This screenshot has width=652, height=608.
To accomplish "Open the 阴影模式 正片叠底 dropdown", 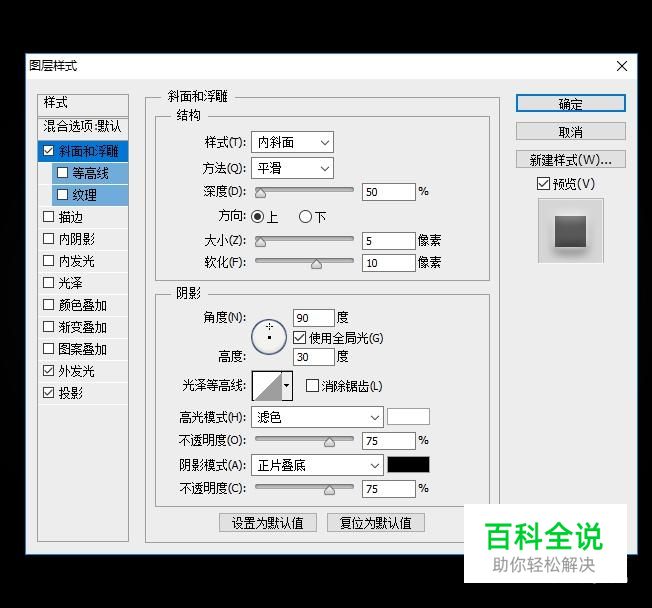I will tap(317, 465).
